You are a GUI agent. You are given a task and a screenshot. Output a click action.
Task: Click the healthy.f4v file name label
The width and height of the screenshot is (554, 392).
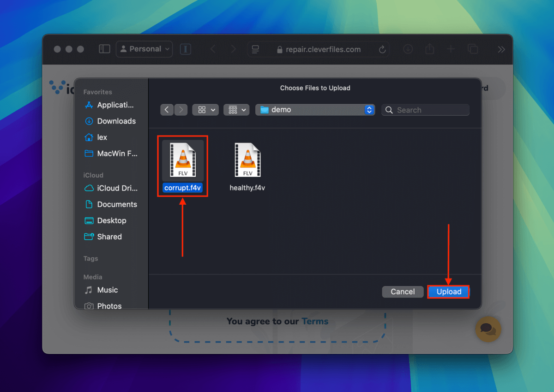pos(247,188)
